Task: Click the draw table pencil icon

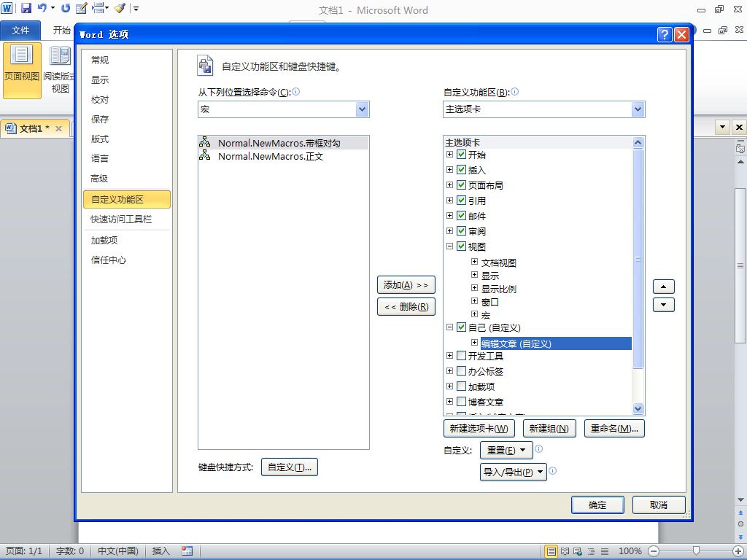Action: point(82,8)
